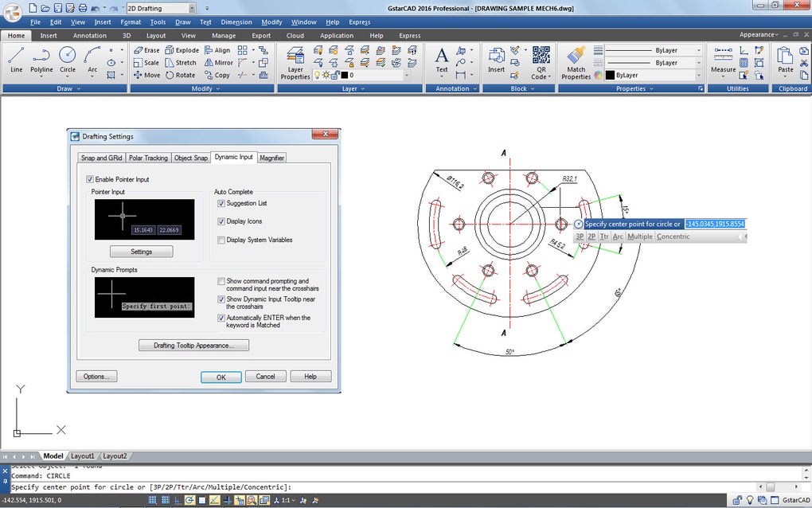This screenshot has width=812, height=508.
Task: Activate the Circle tool in ribbon
Action: click(x=68, y=60)
